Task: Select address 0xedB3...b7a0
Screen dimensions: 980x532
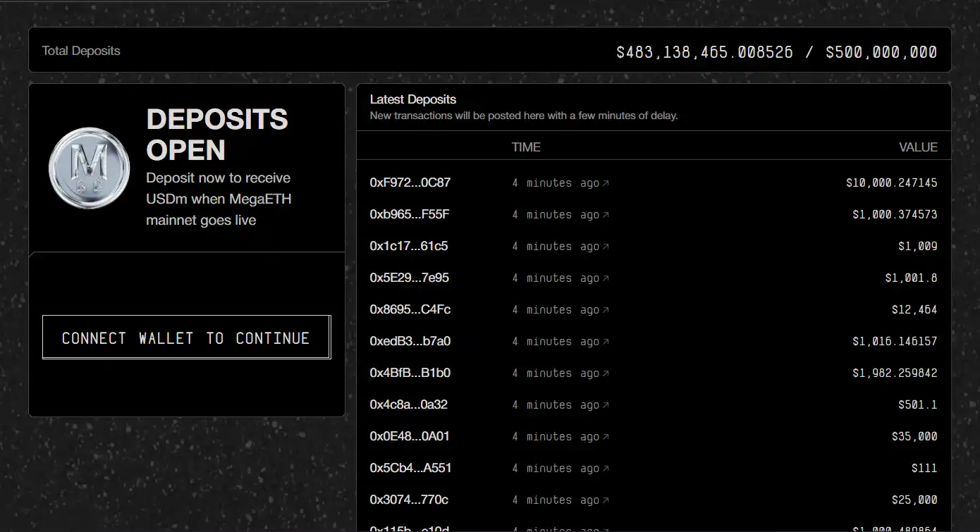Action: pyautogui.click(x=410, y=341)
